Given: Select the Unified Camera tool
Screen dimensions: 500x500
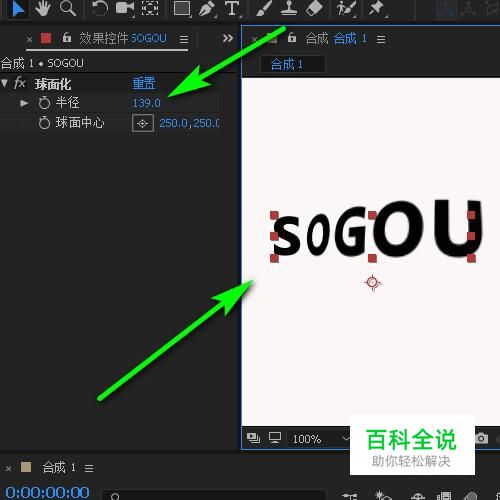Looking at the screenshot, I should click(x=124, y=8).
